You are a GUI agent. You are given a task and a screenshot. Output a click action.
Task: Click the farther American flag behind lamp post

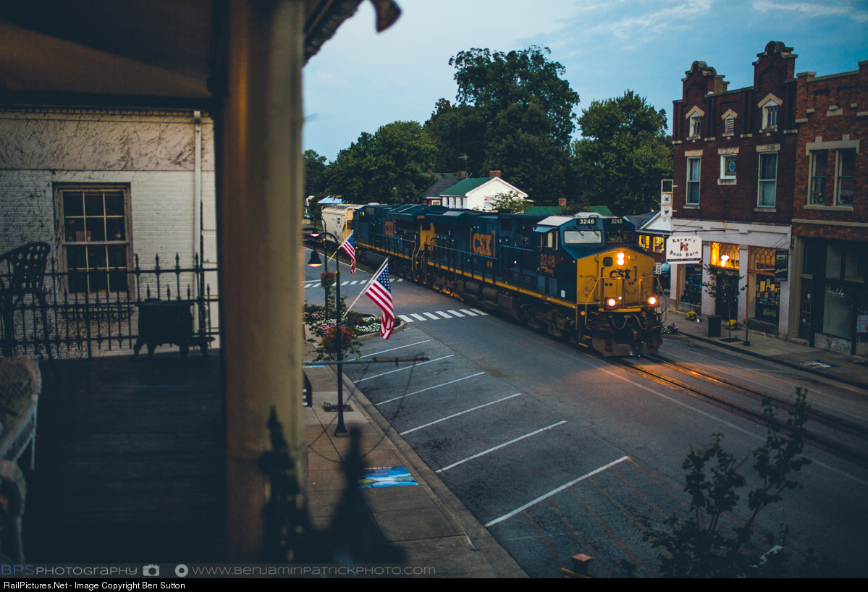click(x=349, y=251)
